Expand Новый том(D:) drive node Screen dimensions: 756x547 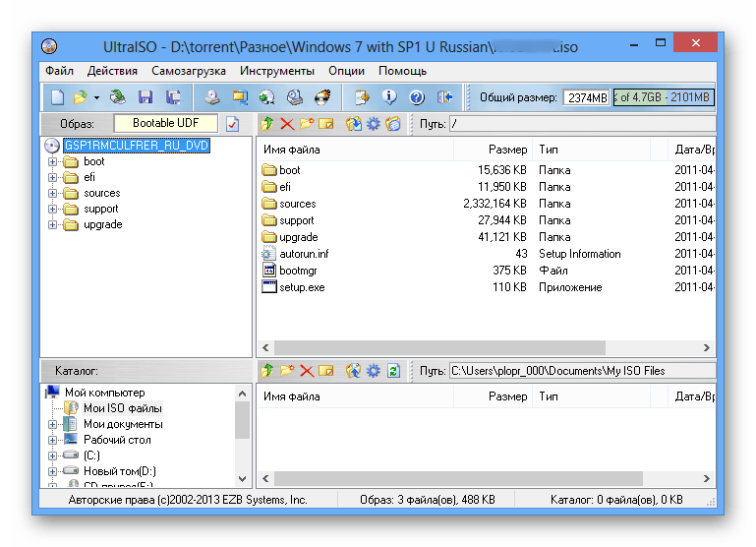click(x=52, y=471)
